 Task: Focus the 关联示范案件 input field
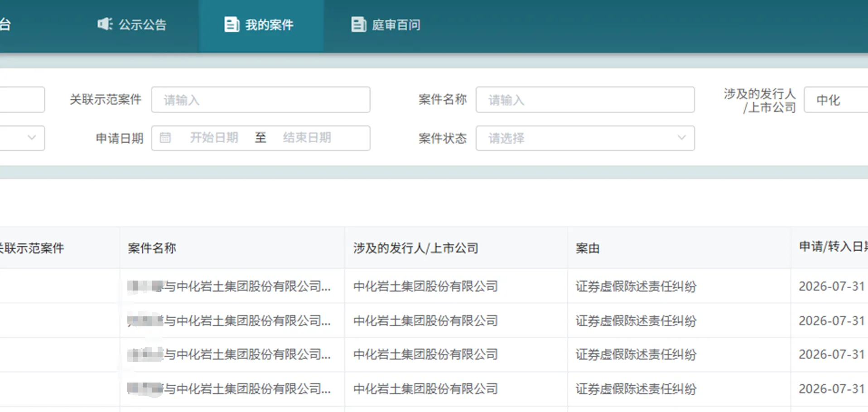[260, 100]
